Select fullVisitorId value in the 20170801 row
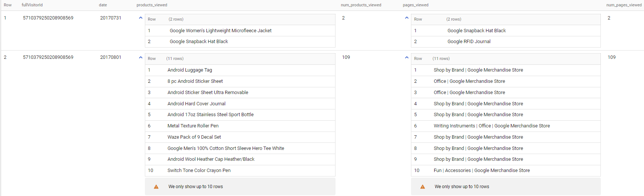Screen dimensions: 644x196 tap(48, 57)
